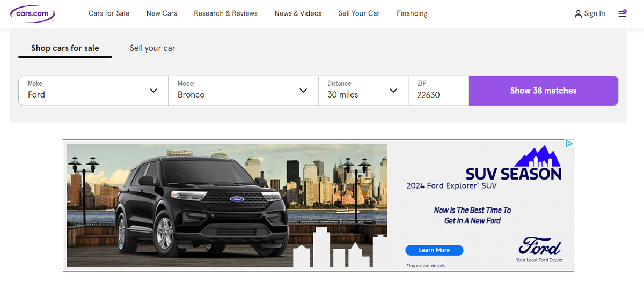Switch to Sell your car tab
The height and width of the screenshot is (299, 644).
click(152, 48)
